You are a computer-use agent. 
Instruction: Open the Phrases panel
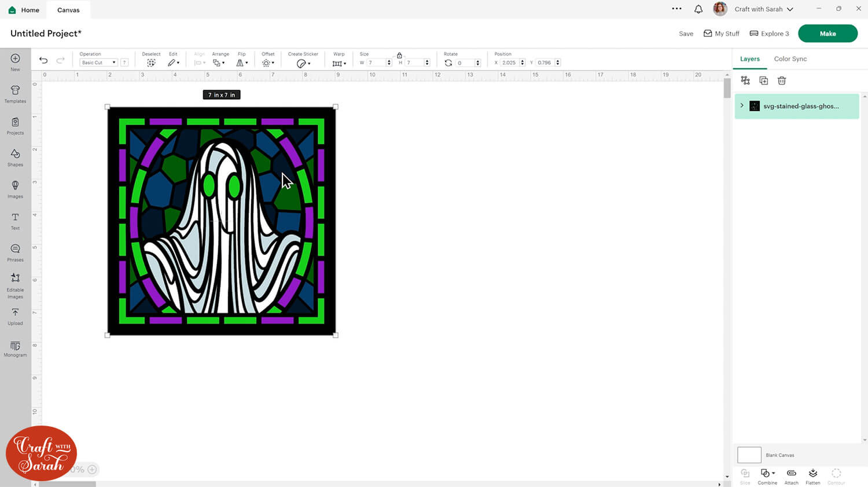click(14, 252)
